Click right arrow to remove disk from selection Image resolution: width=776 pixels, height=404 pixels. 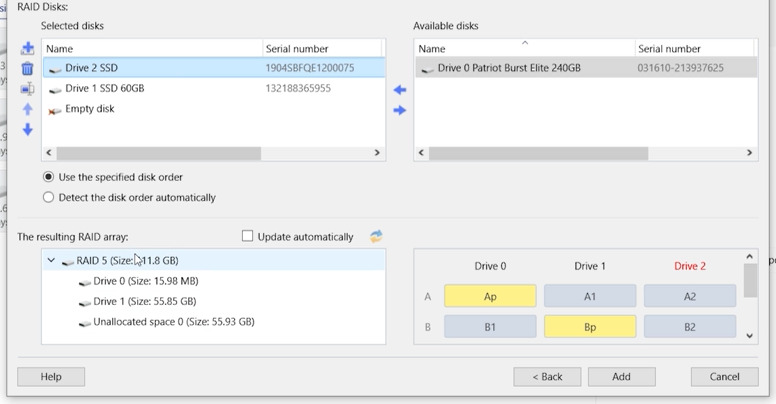pos(400,110)
